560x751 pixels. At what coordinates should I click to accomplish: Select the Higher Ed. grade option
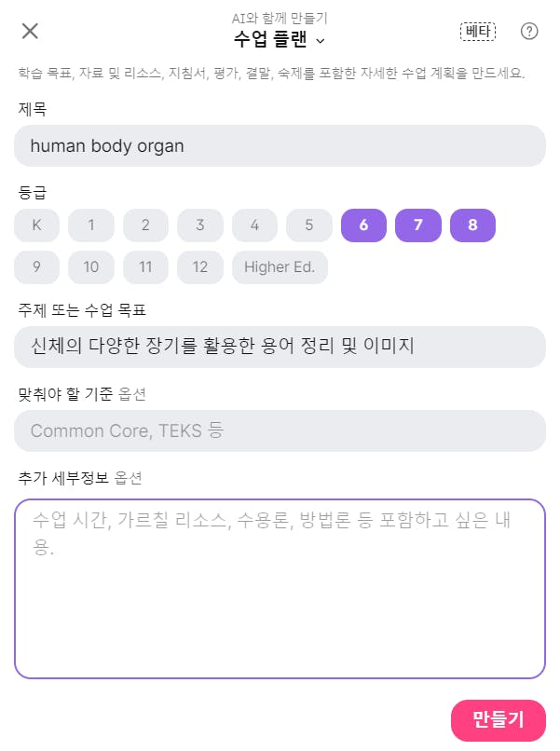coord(280,267)
